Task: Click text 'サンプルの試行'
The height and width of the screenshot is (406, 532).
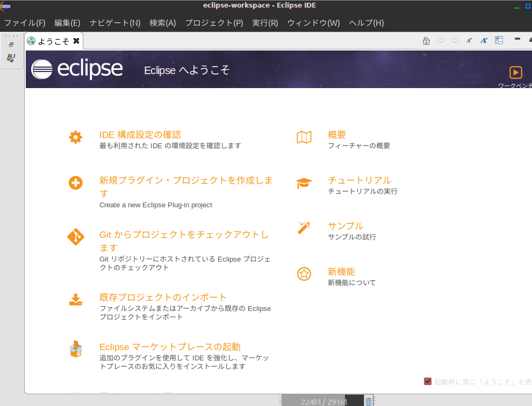Action: point(352,237)
